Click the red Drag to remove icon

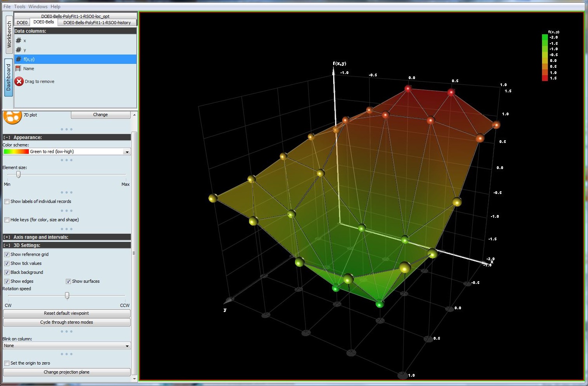[19, 81]
